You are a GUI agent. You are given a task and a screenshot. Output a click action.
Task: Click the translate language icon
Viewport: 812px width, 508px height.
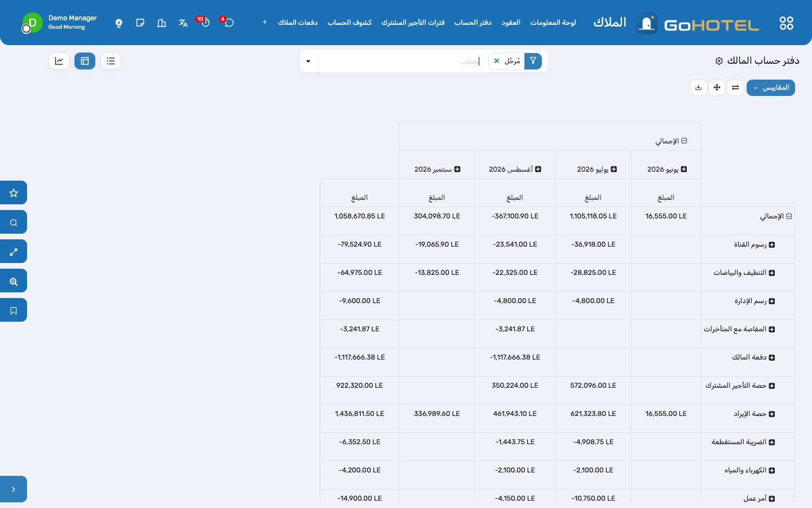point(183,23)
